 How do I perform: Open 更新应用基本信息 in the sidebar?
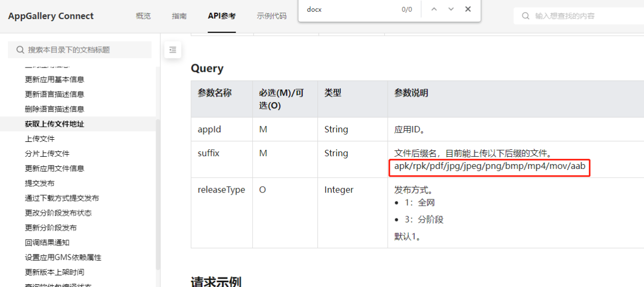pos(55,79)
